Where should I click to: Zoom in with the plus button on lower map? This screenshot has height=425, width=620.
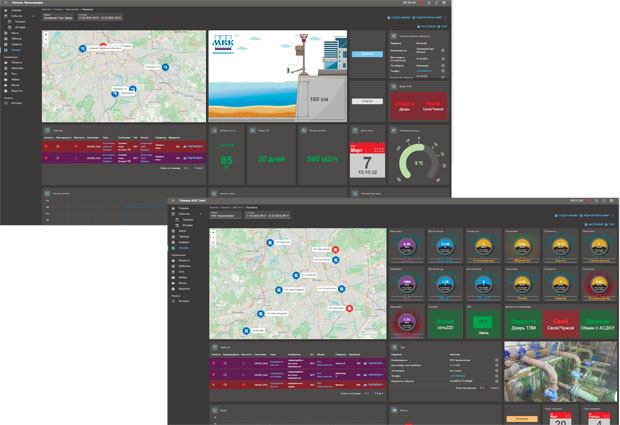coord(214,232)
